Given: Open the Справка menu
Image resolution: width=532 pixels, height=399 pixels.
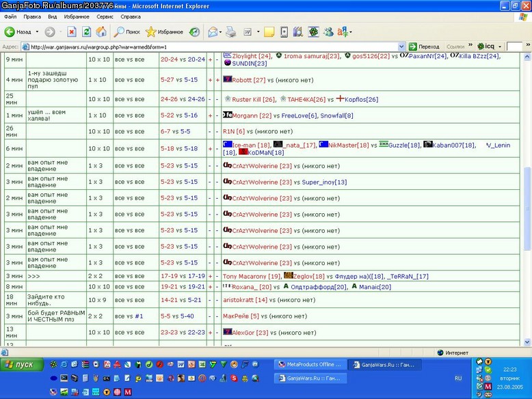Looking at the screenshot, I should coord(131,16).
